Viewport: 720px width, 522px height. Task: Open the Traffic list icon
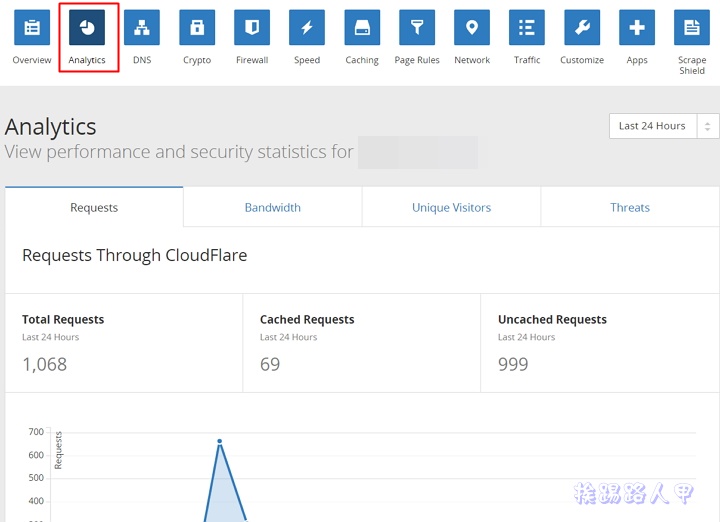pos(527,28)
